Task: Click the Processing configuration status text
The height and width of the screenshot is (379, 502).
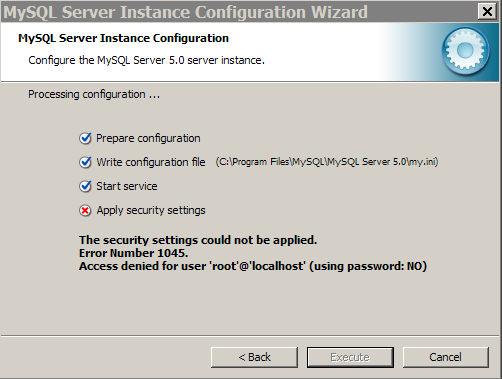Action: click(x=94, y=94)
